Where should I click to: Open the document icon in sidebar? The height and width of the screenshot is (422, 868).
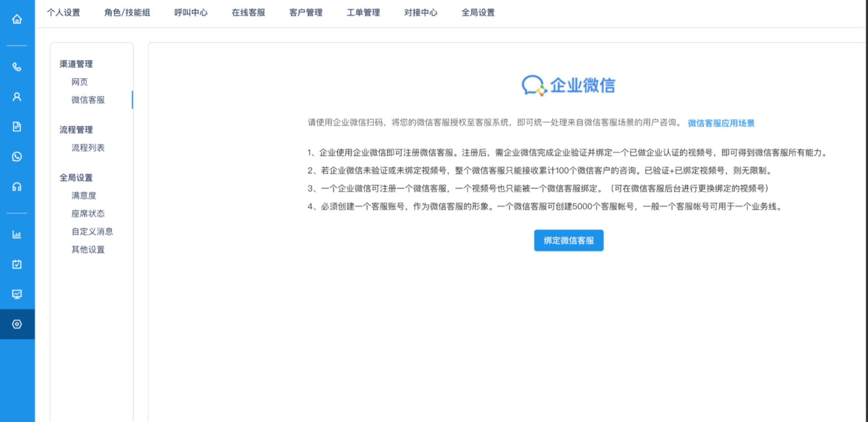coord(17,127)
